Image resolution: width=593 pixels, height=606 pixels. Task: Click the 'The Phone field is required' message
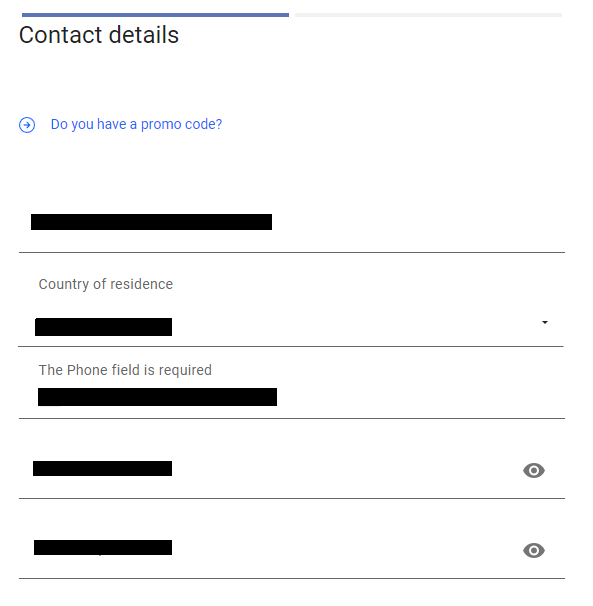coord(125,370)
